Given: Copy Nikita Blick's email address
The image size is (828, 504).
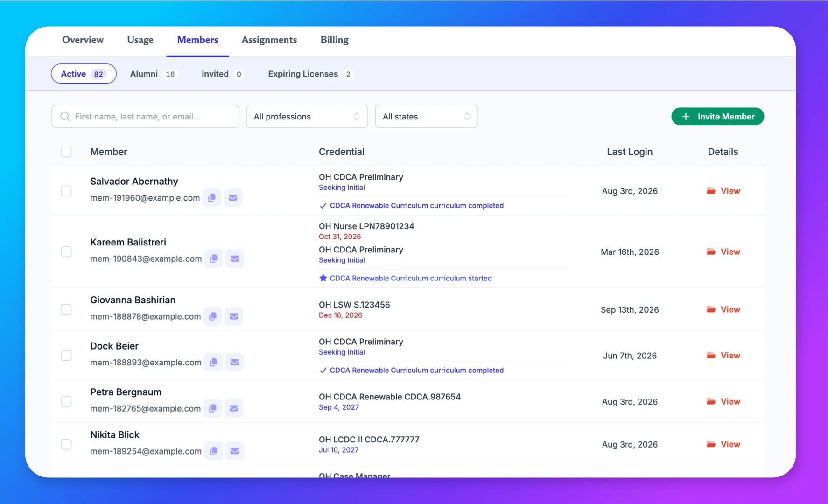Looking at the screenshot, I should click(x=214, y=451).
